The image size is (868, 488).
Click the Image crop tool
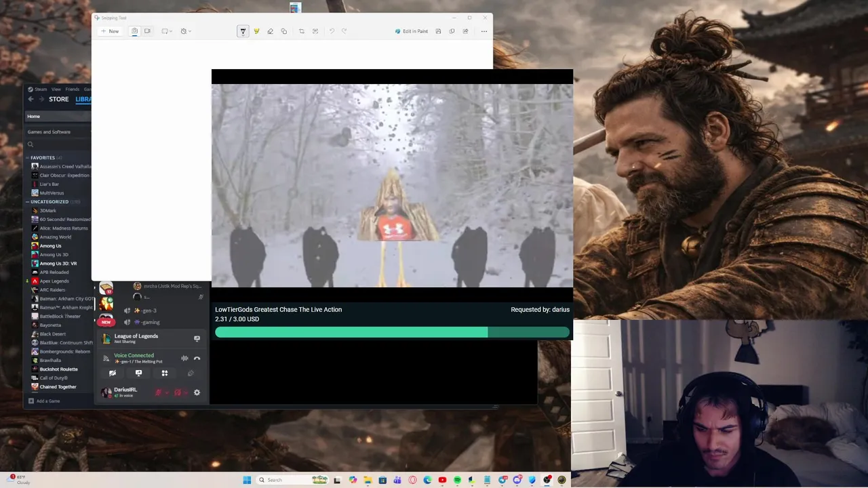[x=302, y=31]
